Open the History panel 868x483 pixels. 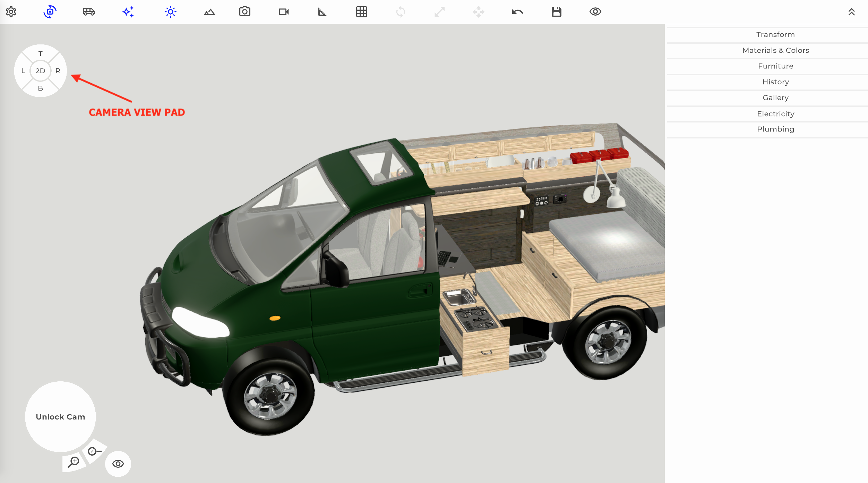tap(775, 82)
